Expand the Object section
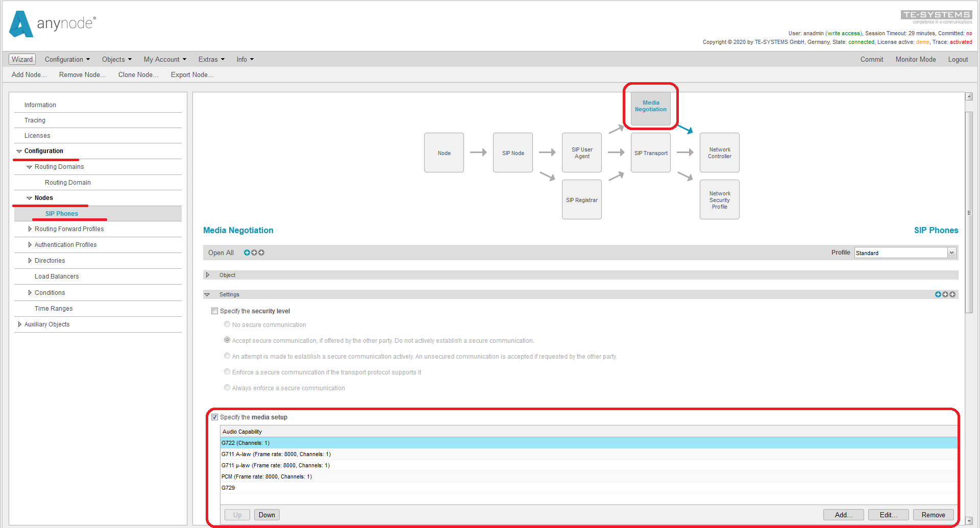Screen dimensions: 980x528 point(208,275)
